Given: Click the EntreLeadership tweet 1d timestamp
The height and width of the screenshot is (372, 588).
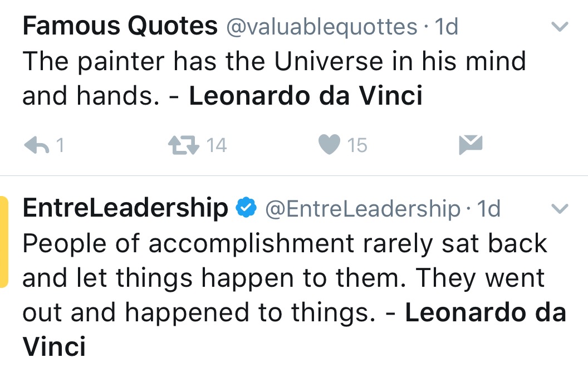Looking at the screenshot, I should (489, 208).
